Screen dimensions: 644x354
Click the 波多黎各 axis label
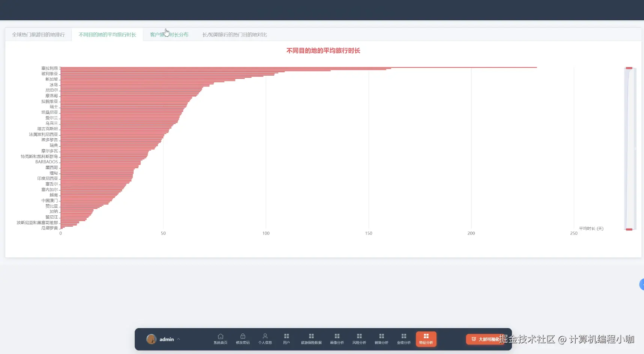[50, 140]
